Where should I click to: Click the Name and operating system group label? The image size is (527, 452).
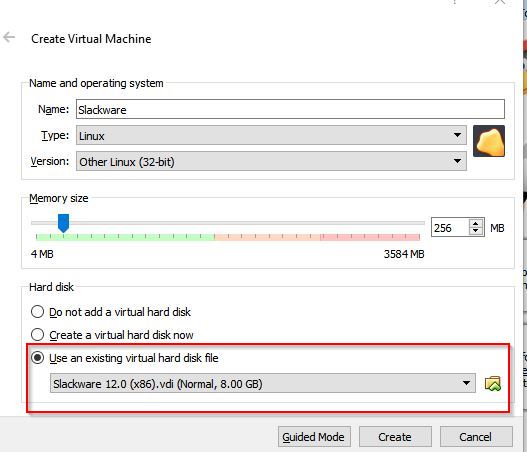click(96, 83)
